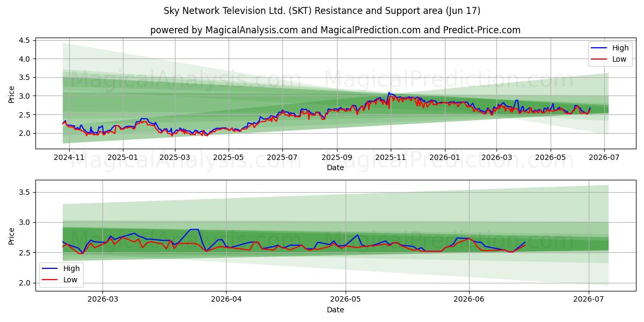Click the 'Price' y-axis label of bottom chart
Image resolution: width=644 pixels, height=322 pixels.
click(12, 236)
